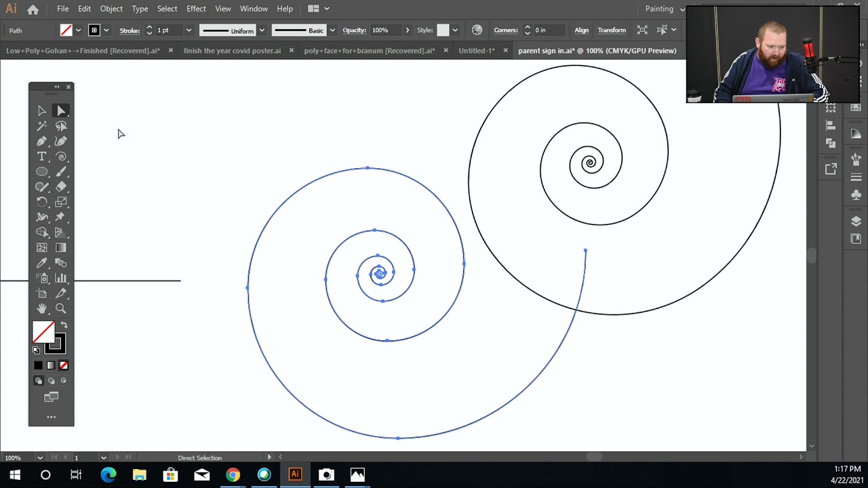Click the Stroke label link
Screen dimensions: 868x488
click(130, 30)
